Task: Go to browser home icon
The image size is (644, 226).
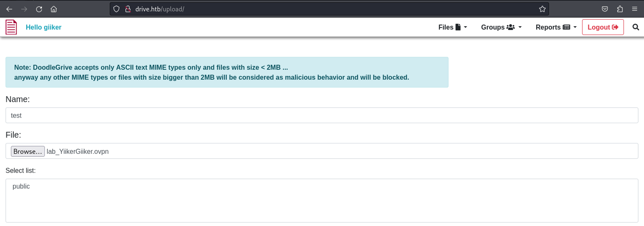Action: pyautogui.click(x=54, y=9)
